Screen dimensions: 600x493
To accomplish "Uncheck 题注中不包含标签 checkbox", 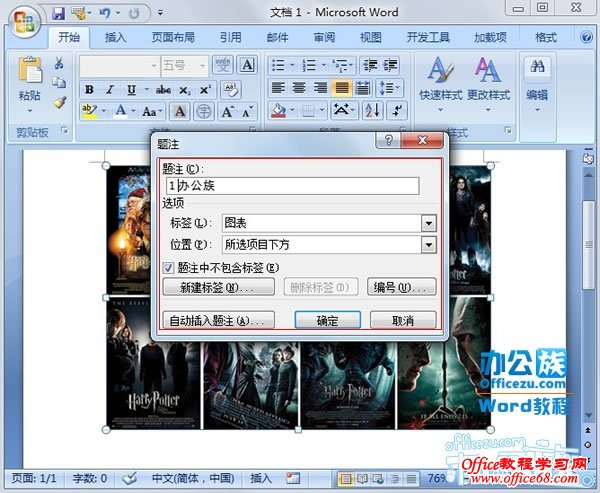I will tap(168, 268).
